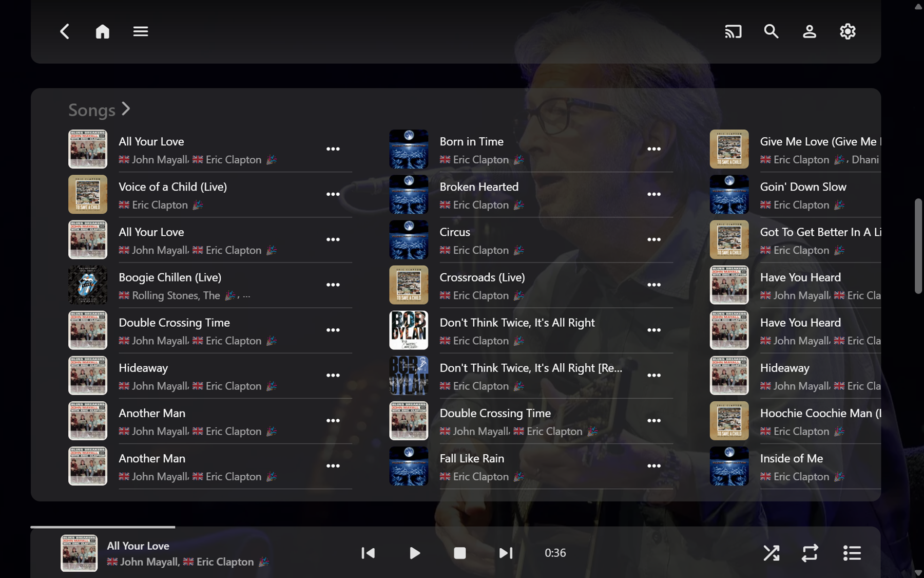This screenshot has width=924, height=578.
Task: Select the song Inside of Me
Action: pos(791,459)
